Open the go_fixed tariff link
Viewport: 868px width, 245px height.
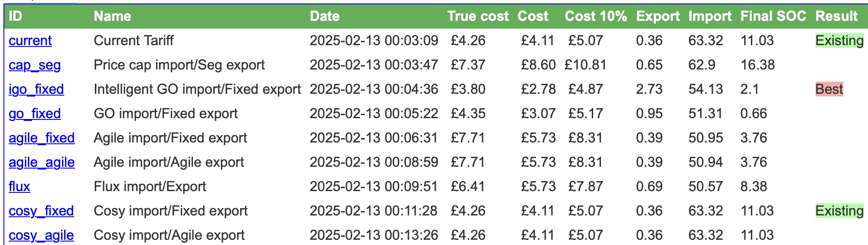pos(35,114)
